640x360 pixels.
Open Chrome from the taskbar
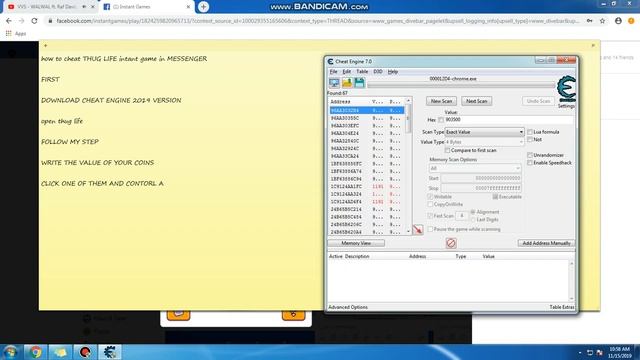36,352
